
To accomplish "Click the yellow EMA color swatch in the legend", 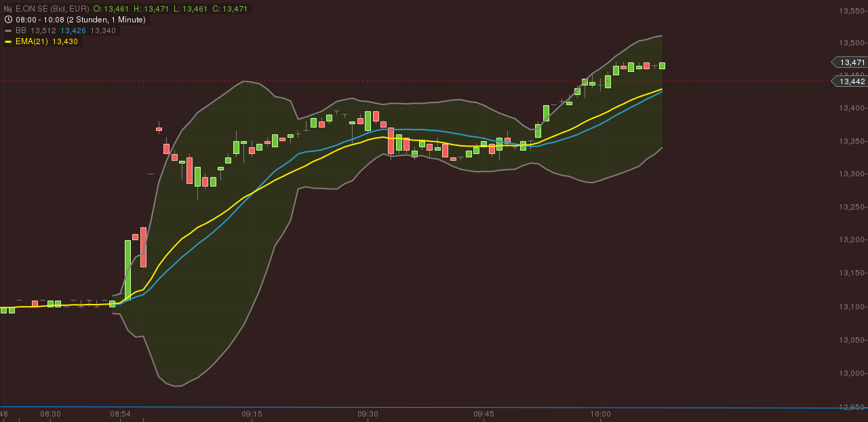I will click(x=8, y=41).
